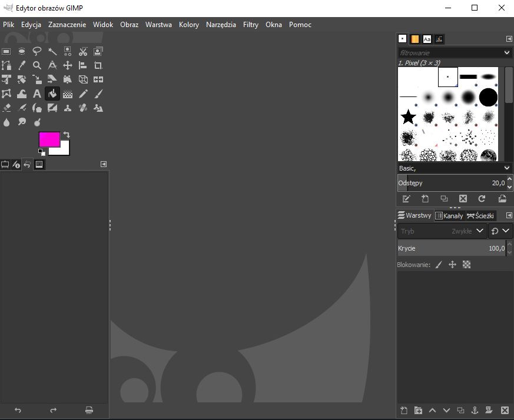Activate the Rotate tool
The image size is (514, 420).
tap(22, 79)
